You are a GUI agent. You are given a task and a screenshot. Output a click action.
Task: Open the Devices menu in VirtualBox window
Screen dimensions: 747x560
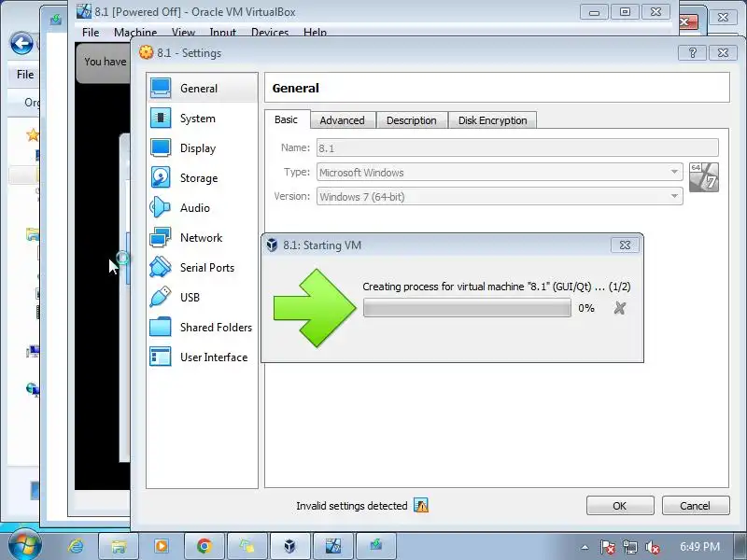click(x=270, y=33)
